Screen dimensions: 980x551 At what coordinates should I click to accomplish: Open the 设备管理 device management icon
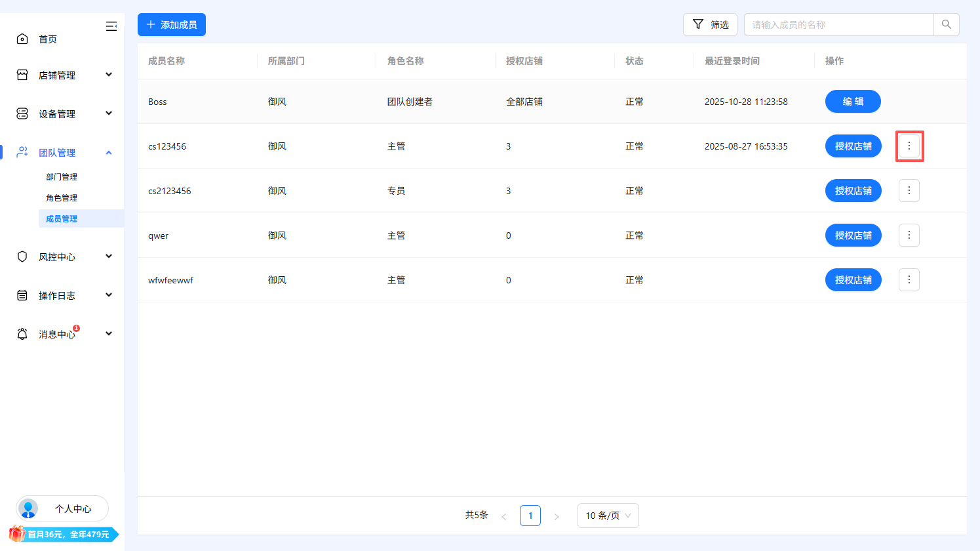tap(22, 113)
